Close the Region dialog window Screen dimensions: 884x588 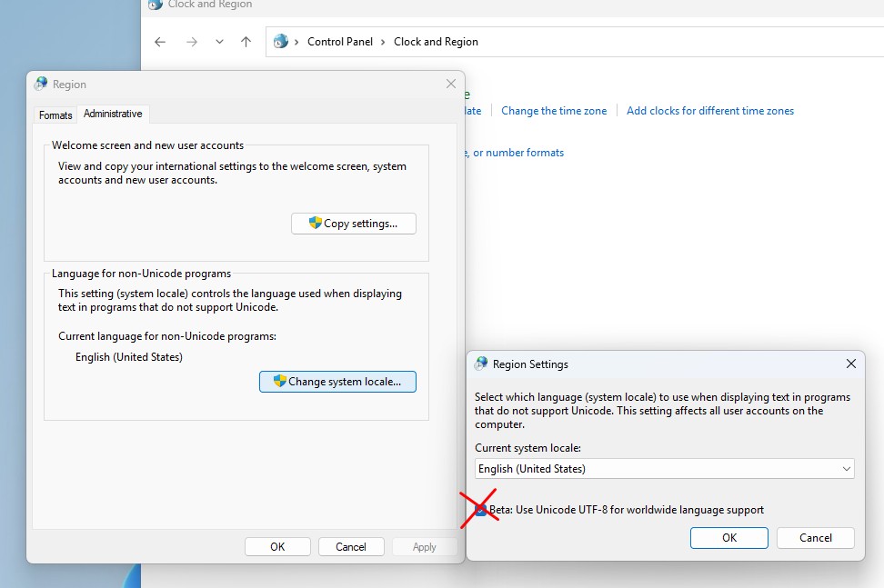pos(451,84)
